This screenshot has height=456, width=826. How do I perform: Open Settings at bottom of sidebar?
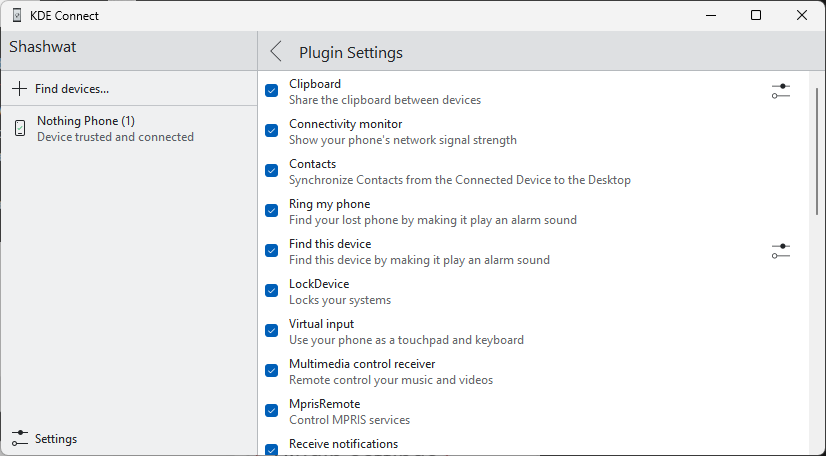[56, 439]
